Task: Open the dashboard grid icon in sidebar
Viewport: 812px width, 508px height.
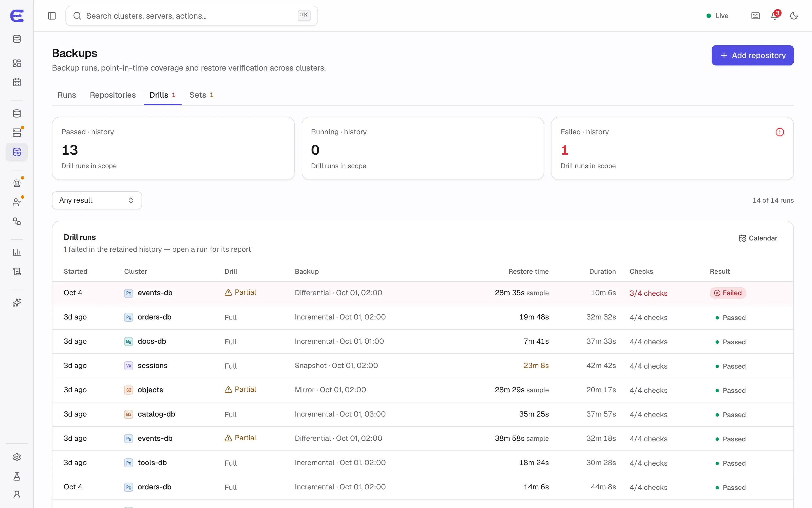Action: pyautogui.click(x=17, y=63)
